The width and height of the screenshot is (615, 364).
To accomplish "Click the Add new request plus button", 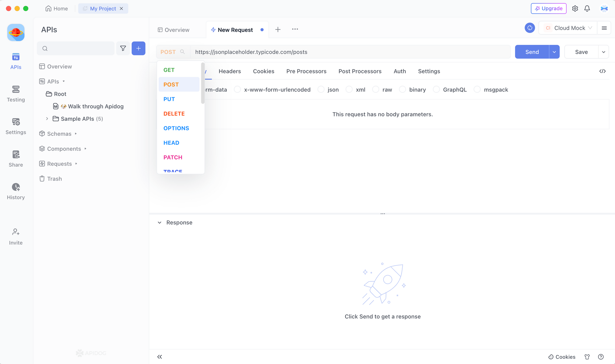I will click(278, 29).
